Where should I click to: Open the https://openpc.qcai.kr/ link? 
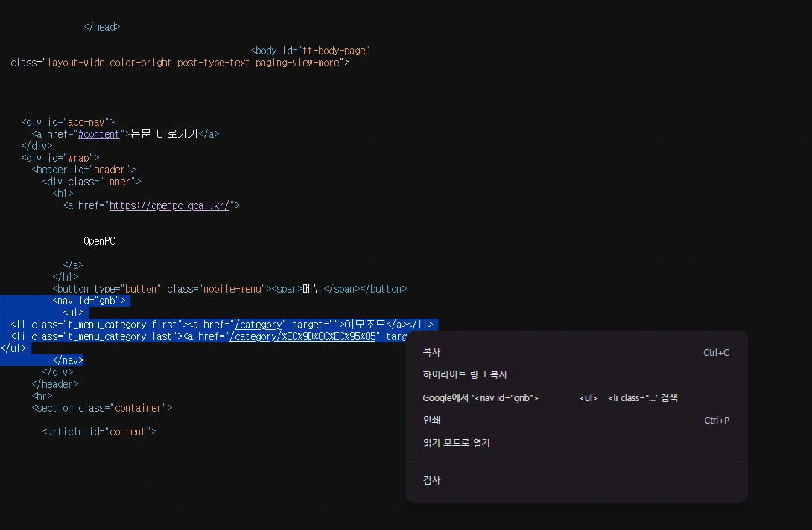[169, 205]
